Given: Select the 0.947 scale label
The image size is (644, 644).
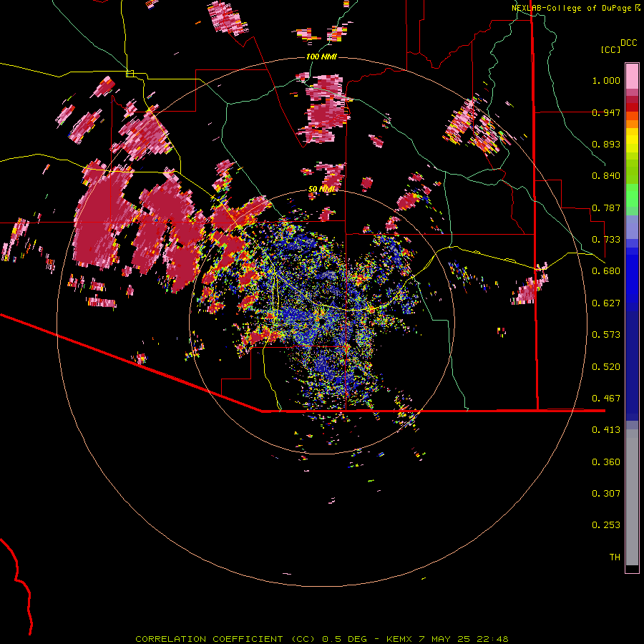Looking at the screenshot, I should coord(606,112).
